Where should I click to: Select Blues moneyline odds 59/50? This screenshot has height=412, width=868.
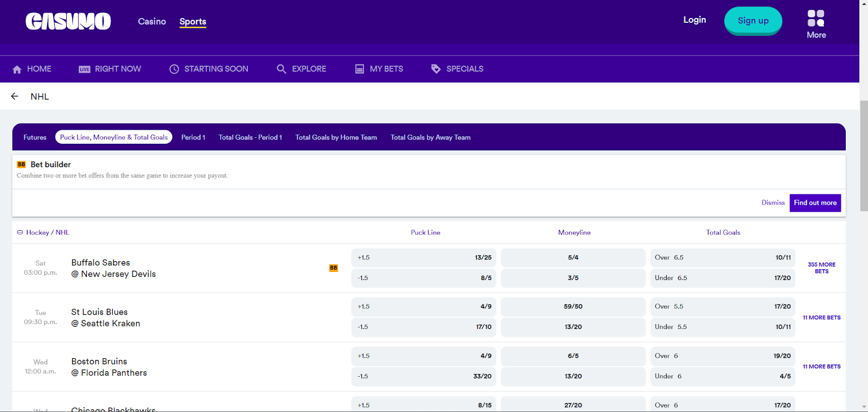573,307
